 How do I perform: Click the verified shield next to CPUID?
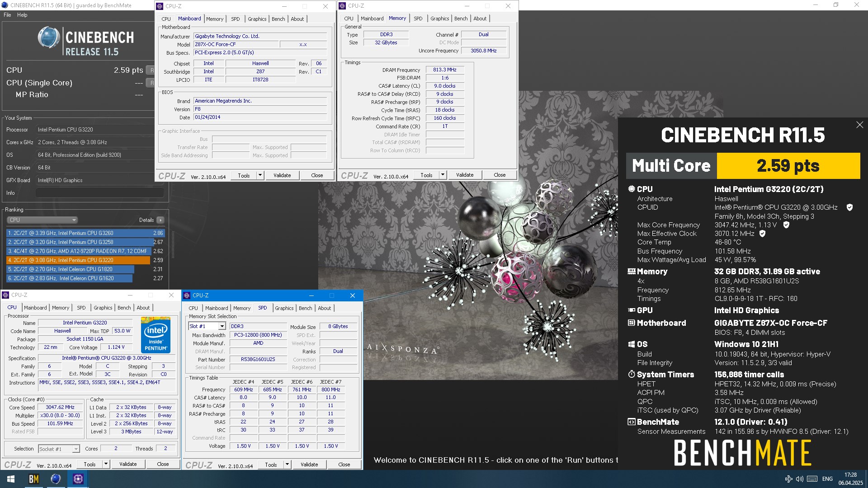click(849, 207)
